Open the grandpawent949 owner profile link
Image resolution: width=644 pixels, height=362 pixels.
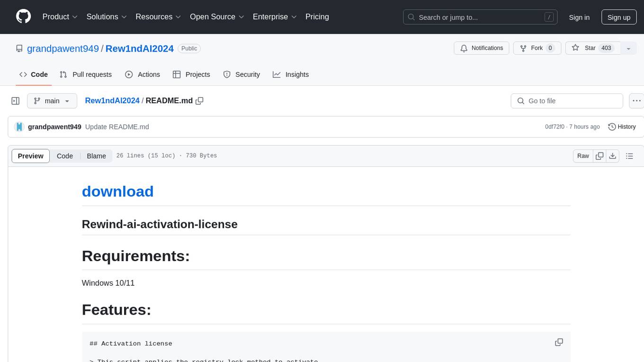[63, 48]
